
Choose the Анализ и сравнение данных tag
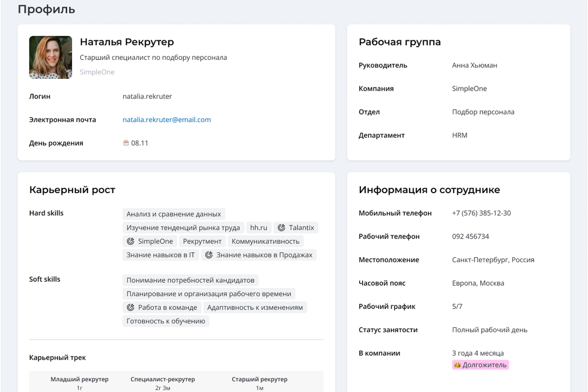click(x=173, y=214)
